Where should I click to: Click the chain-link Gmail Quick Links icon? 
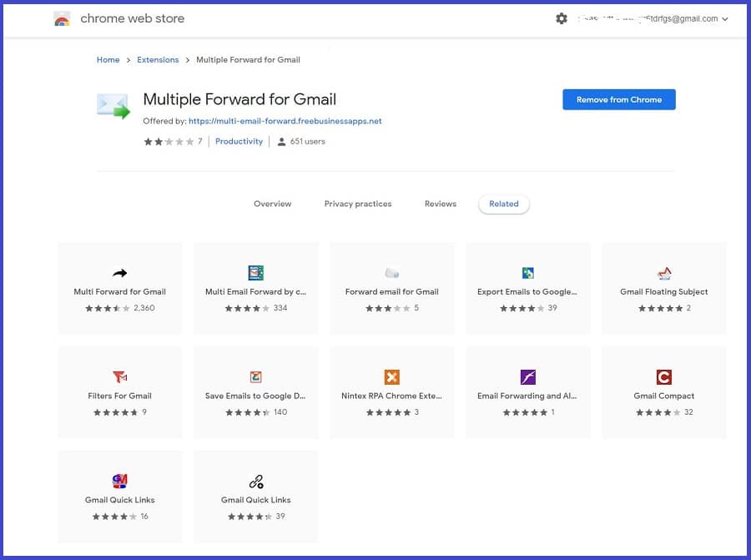(x=256, y=482)
